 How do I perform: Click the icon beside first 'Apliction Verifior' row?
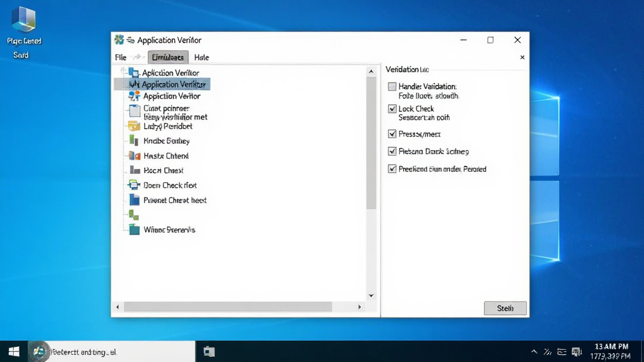[x=133, y=73]
